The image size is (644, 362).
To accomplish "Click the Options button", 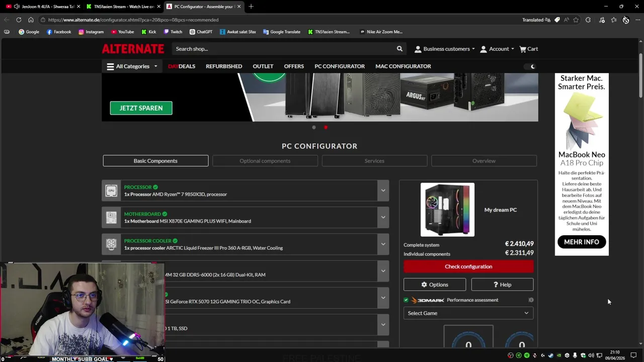I will click(435, 285).
